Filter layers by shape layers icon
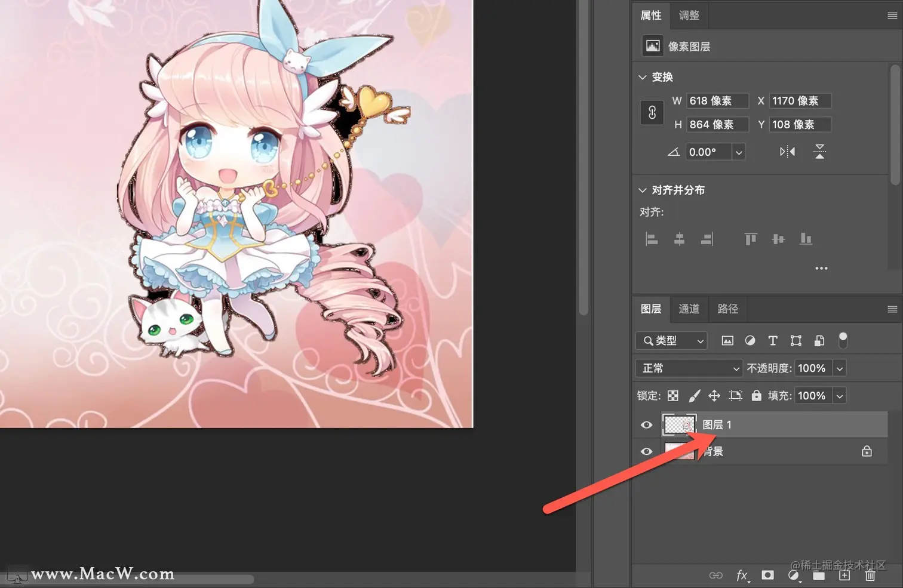Image resolution: width=903 pixels, height=588 pixels. (x=796, y=341)
